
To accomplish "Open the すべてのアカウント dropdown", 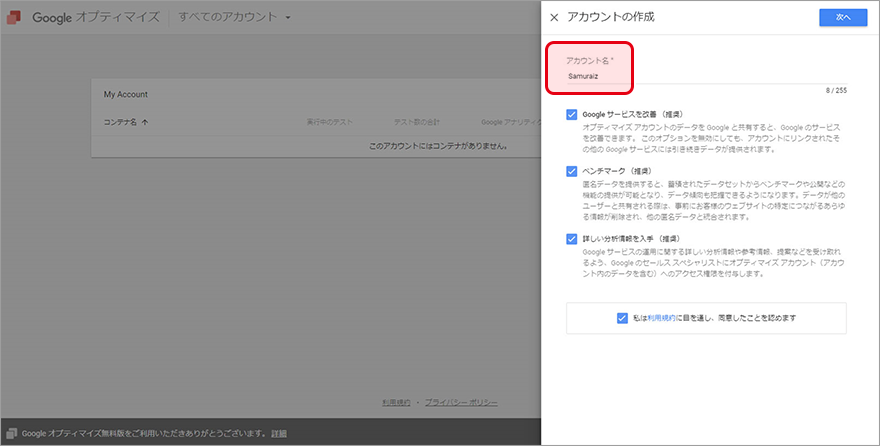I will coord(235,17).
